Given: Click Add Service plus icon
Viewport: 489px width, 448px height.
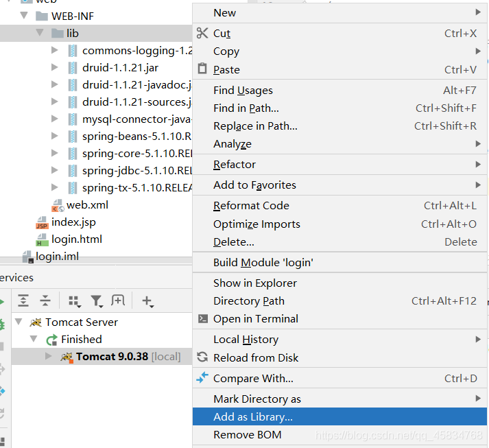Looking at the screenshot, I should pos(147,301).
